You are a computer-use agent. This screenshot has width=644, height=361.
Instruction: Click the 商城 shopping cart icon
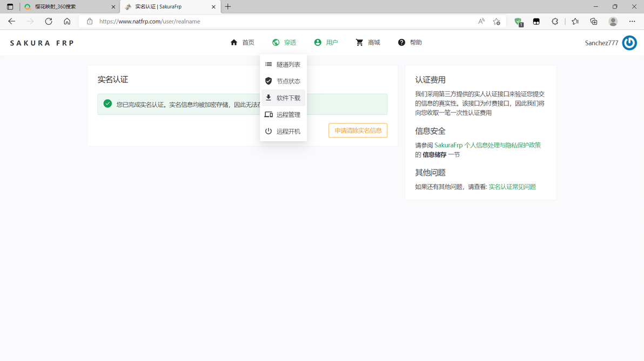click(359, 42)
